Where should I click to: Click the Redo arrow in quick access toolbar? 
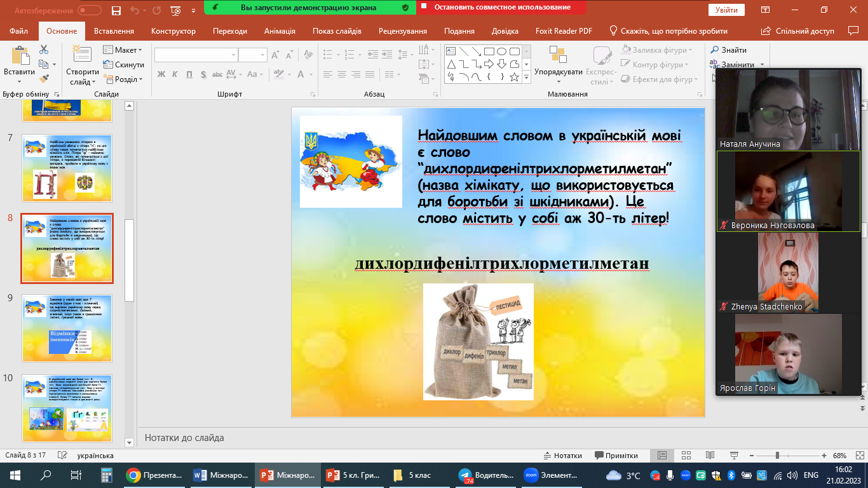coord(158,10)
